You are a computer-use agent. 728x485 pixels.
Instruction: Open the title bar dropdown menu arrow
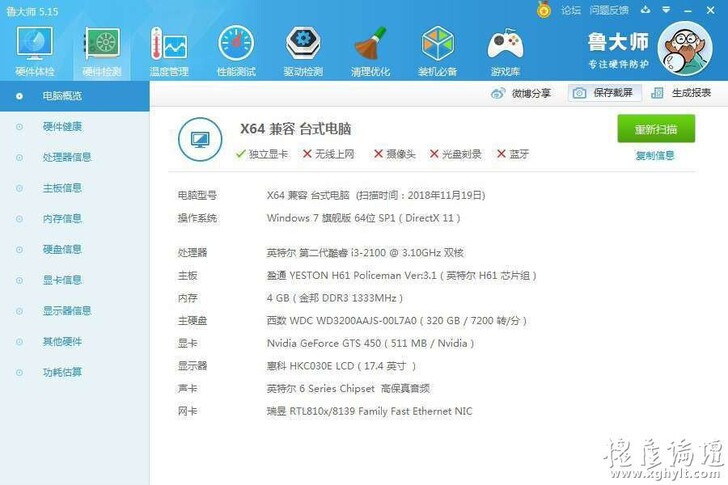[666, 10]
